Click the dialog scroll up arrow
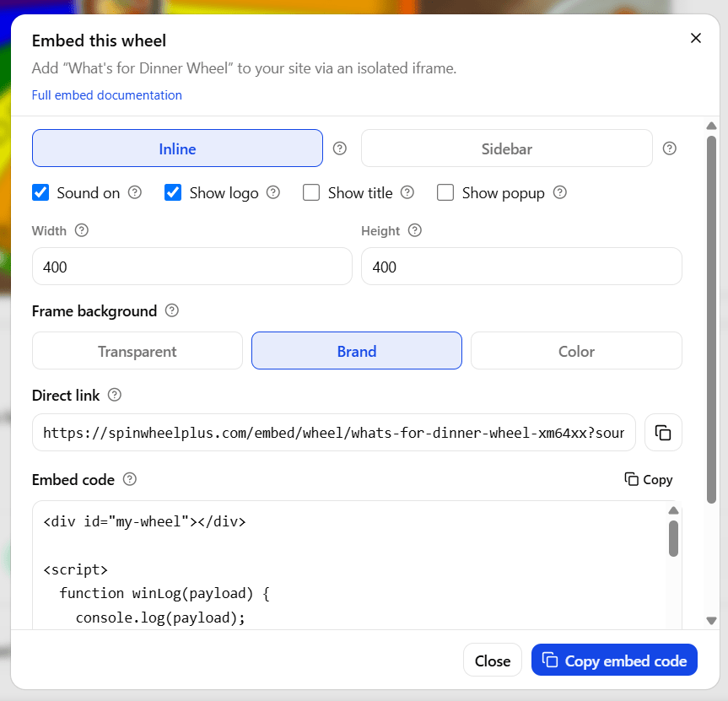The height and width of the screenshot is (701, 728). (711, 126)
